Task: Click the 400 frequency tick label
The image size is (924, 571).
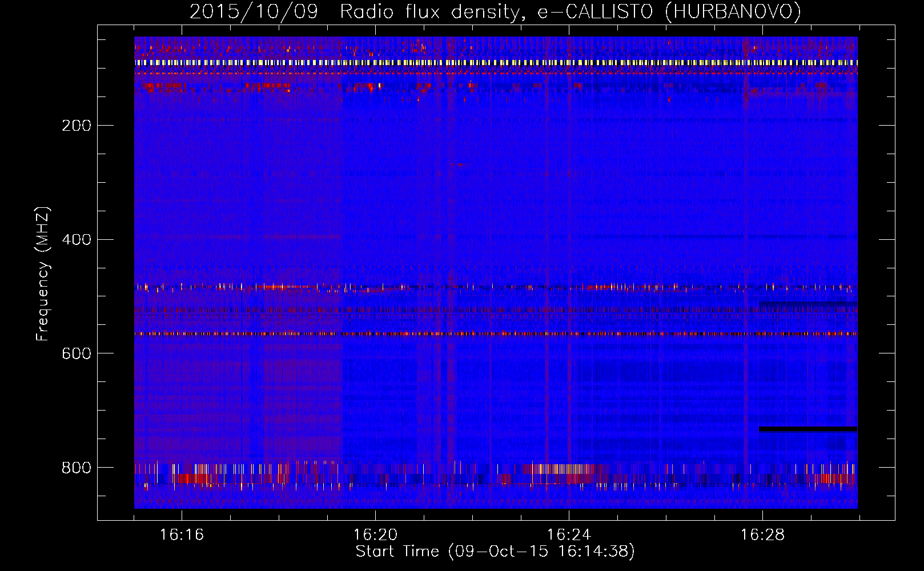Action: [77, 240]
